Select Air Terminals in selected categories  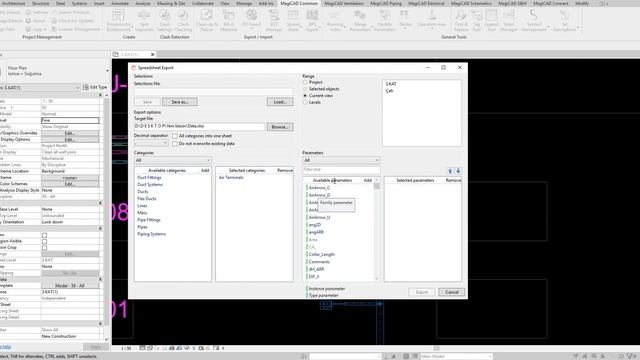pos(231,178)
